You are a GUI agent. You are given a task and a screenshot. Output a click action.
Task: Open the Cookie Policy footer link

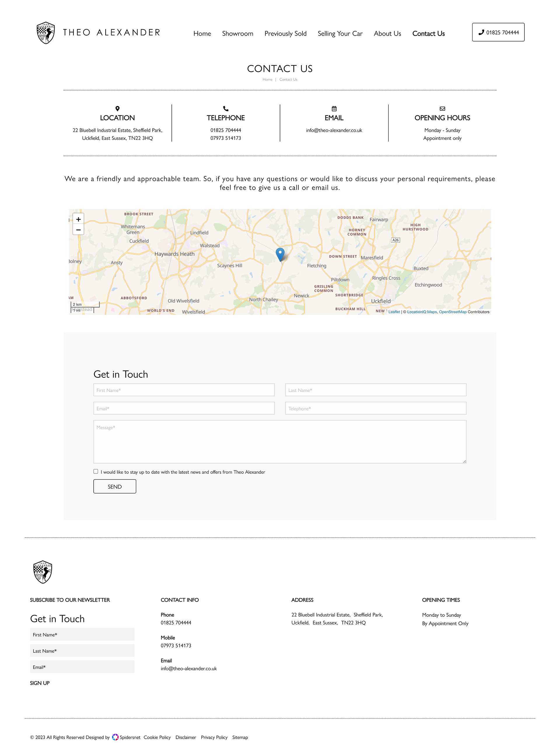coord(157,737)
